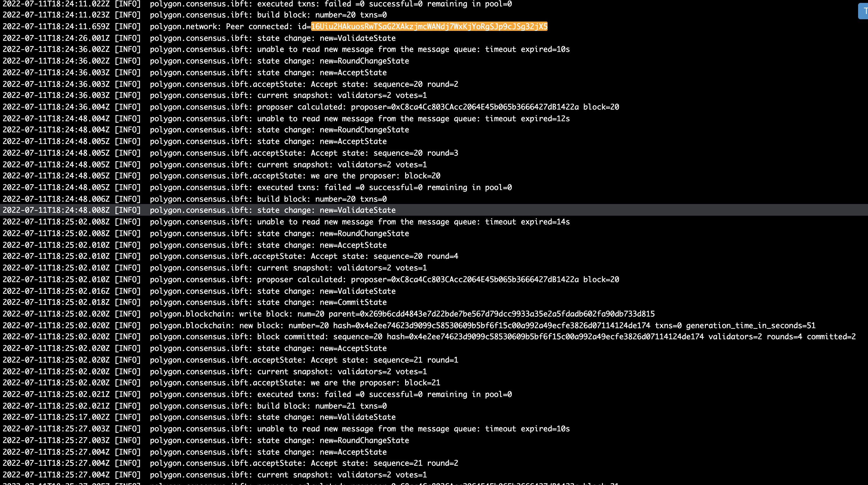Click the 18:24:26.001Z ValidateState log line
Image resolution: width=868 pixels, height=485 pixels.
[199, 38]
